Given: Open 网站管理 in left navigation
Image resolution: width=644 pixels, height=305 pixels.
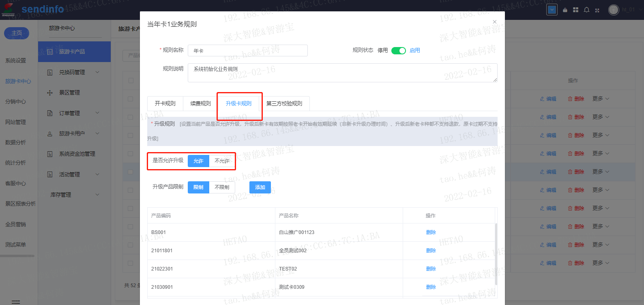Looking at the screenshot, I should pyautogui.click(x=15, y=122).
